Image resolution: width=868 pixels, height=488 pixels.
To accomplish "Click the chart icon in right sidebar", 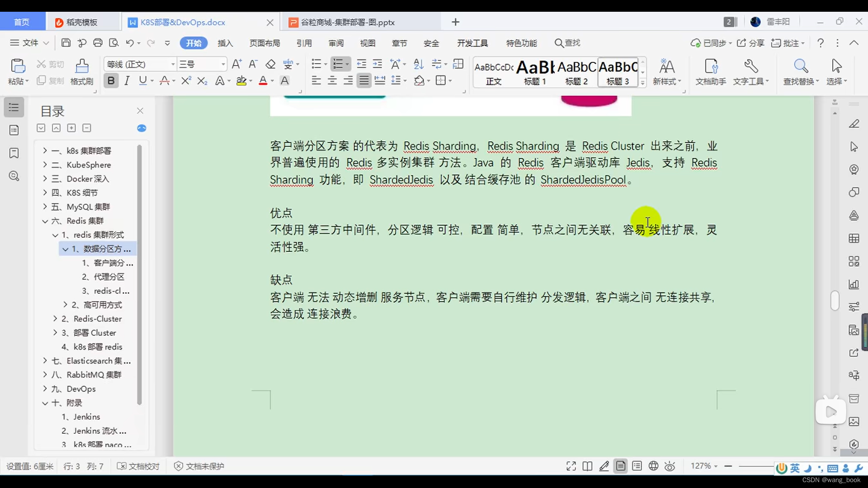I will pyautogui.click(x=854, y=284).
